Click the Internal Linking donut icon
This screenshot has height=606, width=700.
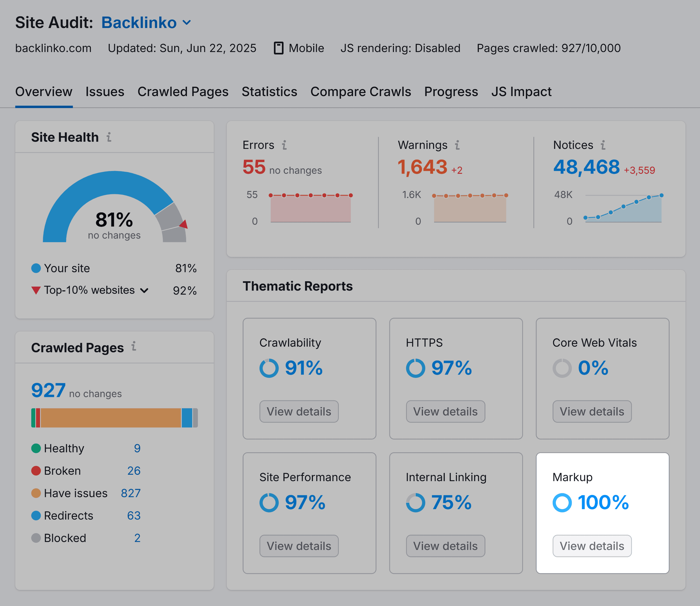click(416, 502)
